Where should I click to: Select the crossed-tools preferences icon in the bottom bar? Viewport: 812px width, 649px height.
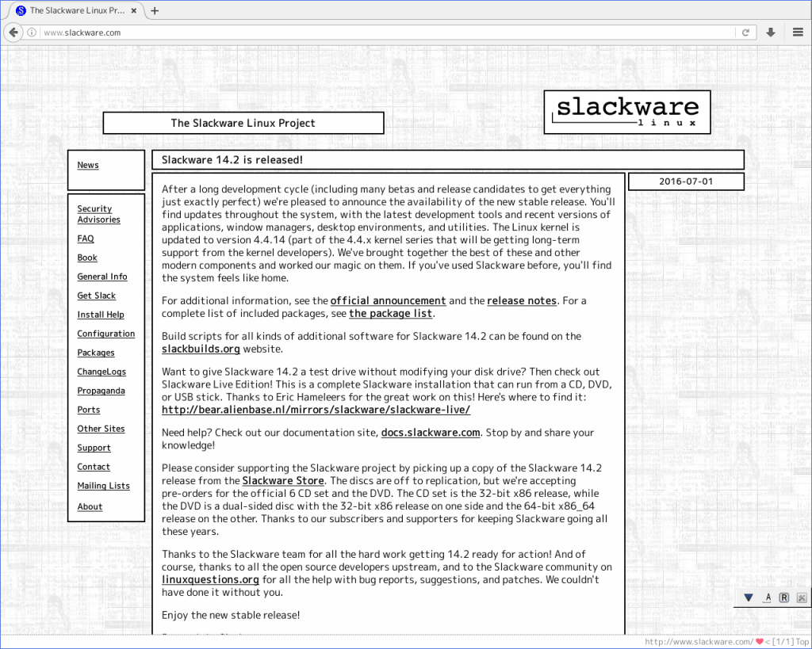[801, 597]
